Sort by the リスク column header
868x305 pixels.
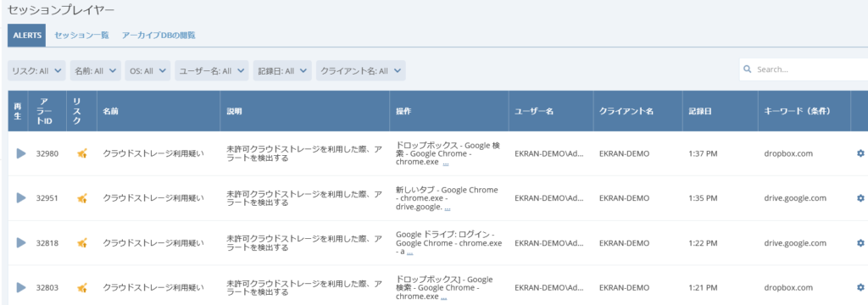pos(82,111)
